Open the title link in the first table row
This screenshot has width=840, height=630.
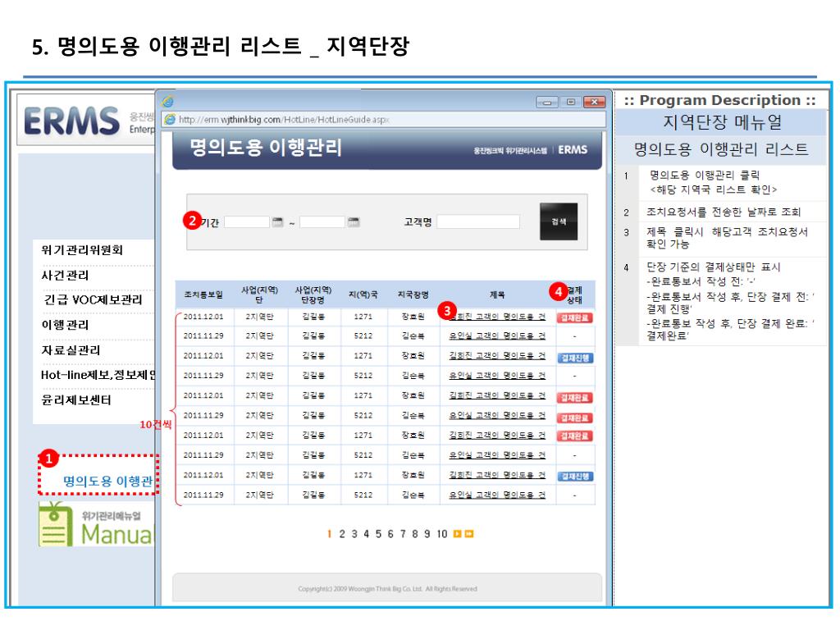tap(497, 317)
